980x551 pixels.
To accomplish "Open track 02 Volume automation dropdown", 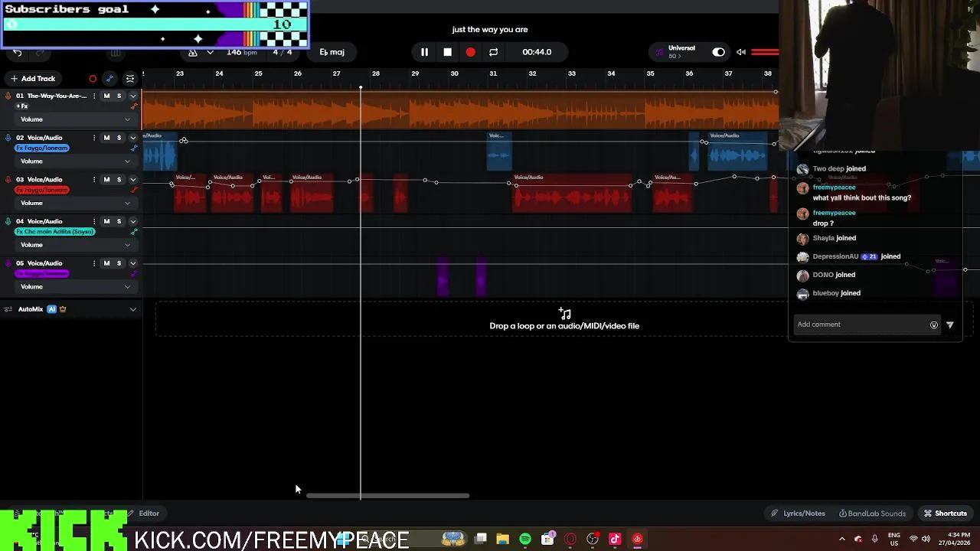I will click(x=76, y=161).
